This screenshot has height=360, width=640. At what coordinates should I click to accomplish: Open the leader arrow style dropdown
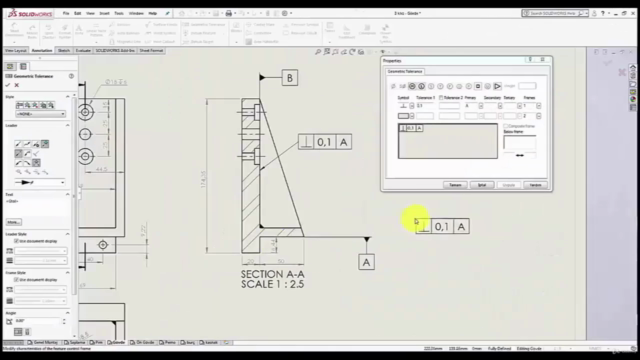click(40, 182)
